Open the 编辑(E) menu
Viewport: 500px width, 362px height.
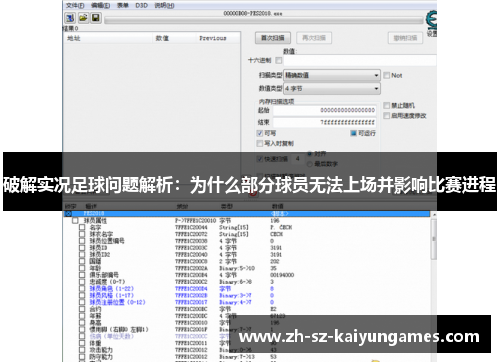click(101, 5)
